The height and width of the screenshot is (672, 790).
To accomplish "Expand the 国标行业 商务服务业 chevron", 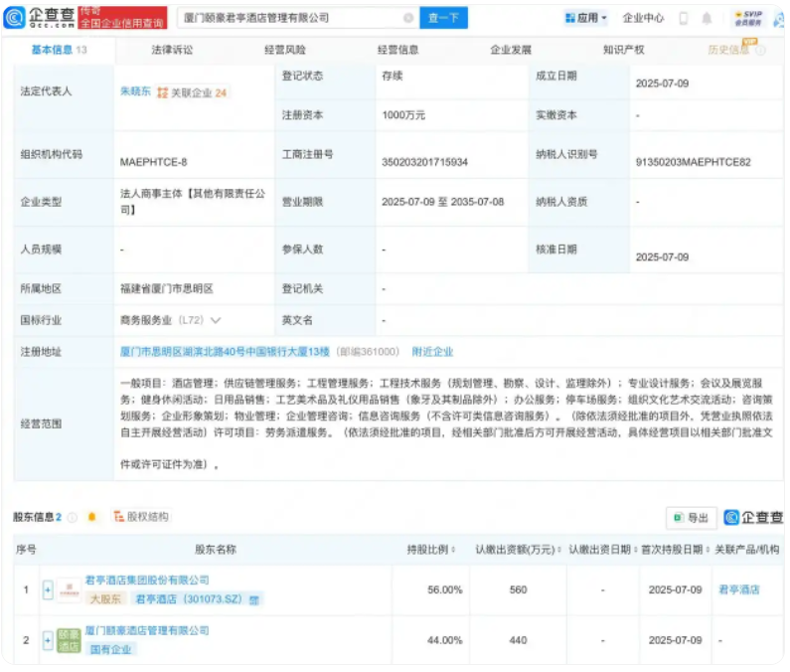I will coord(215,321).
